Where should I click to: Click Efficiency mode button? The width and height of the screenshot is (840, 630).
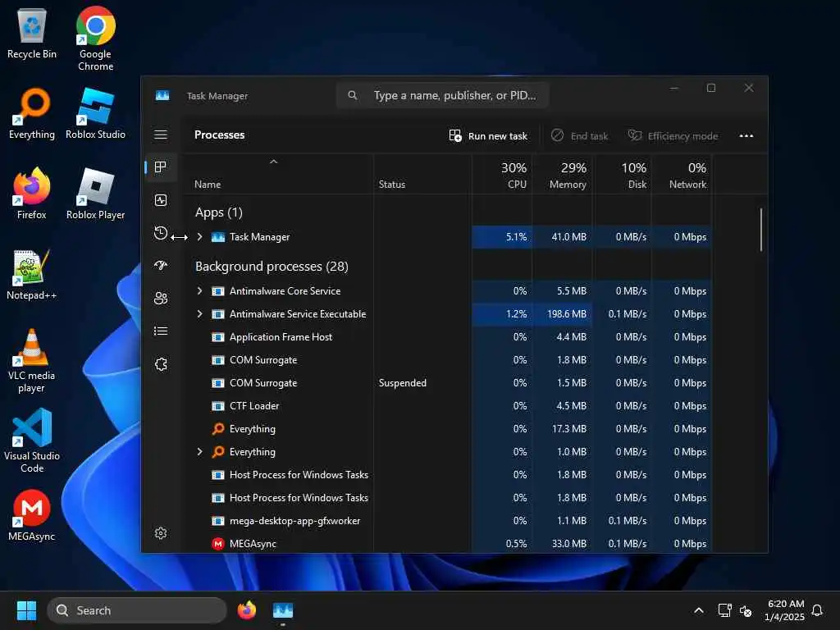673,136
